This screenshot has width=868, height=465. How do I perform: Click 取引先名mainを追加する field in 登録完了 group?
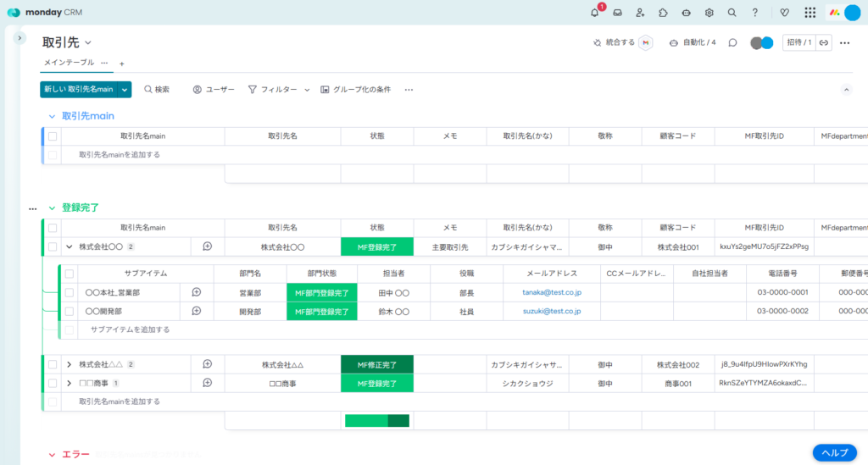(120, 401)
